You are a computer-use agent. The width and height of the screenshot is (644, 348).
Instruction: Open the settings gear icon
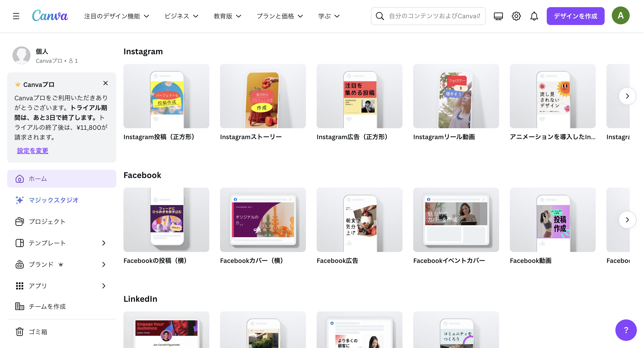(516, 16)
